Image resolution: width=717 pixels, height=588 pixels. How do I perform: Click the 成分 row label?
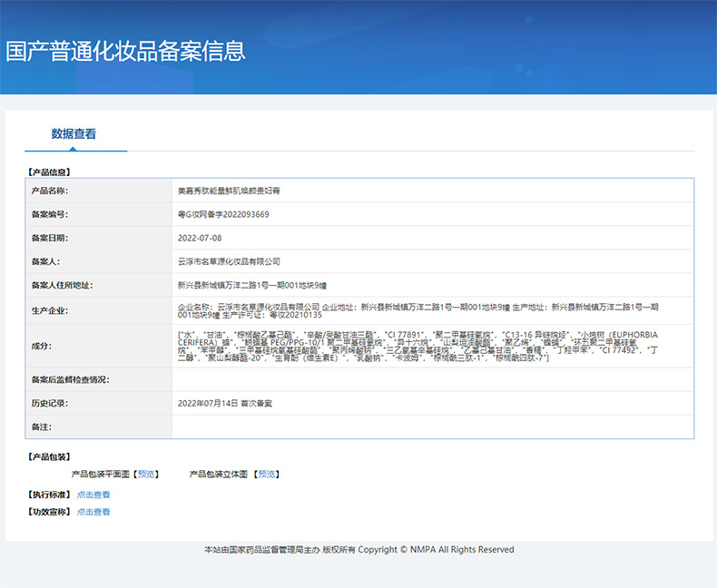point(42,346)
